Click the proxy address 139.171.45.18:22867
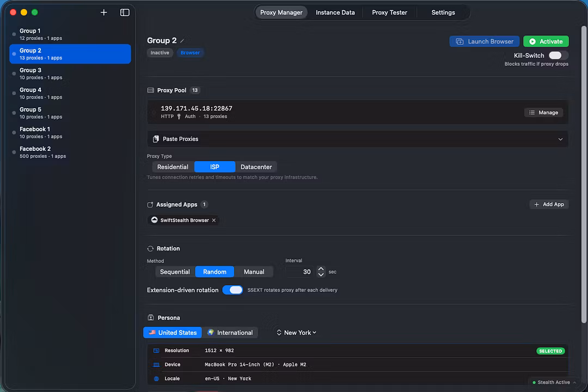Image resolution: width=588 pixels, height=392 pixels. pos(197,108)
